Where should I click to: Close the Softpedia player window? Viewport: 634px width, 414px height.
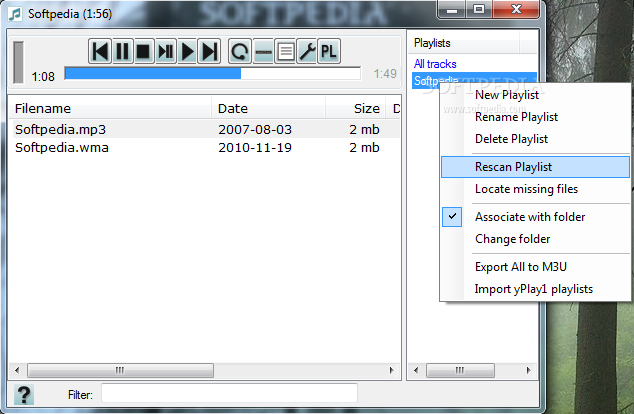pos(516,10)
